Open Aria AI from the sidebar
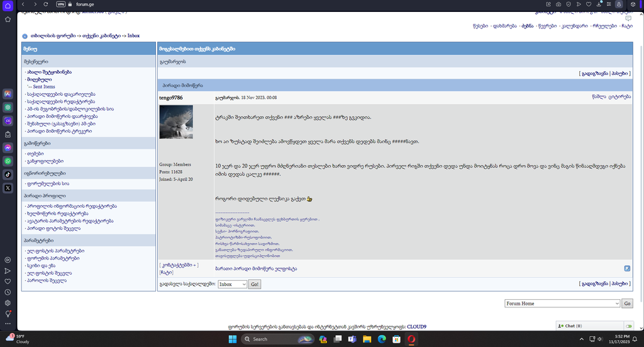Screen dimensions: 644x347 tap(8, 93)
